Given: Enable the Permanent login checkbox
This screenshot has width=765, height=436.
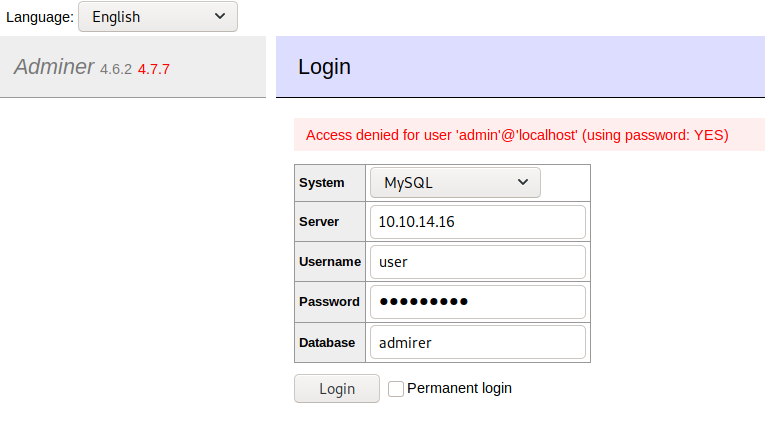Looking at the screenshot, I should [x=396, y=389].
